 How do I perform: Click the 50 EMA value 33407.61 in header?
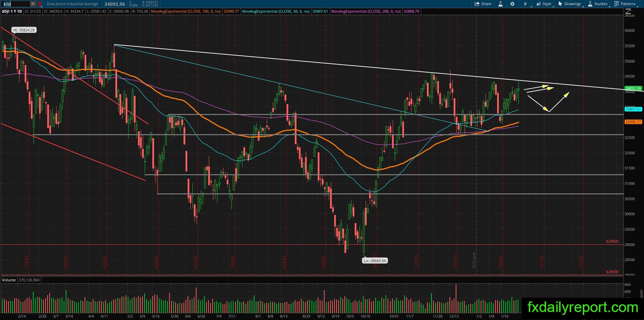[320, 11]
